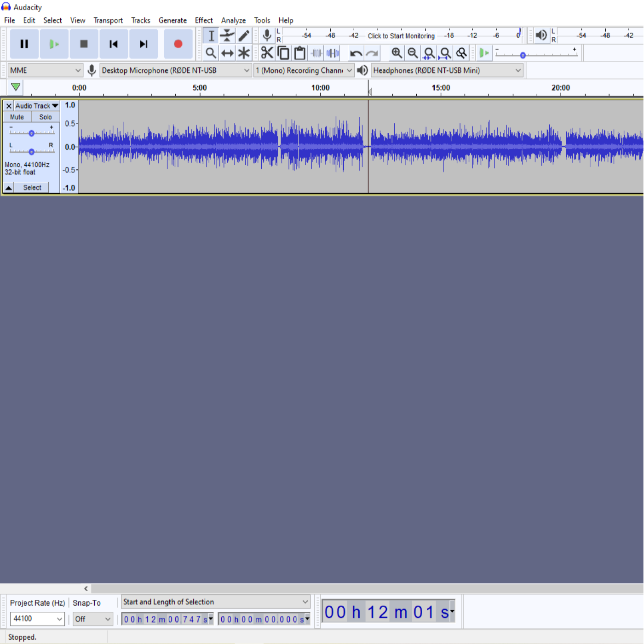Screen dimensions: 644x644
Task: Click the Trim audio outside selection icon
Action: (316, 53)
